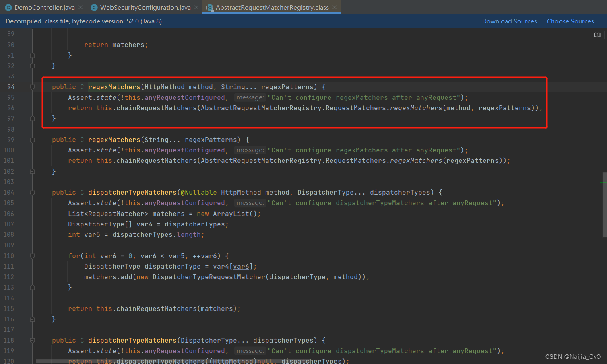Open the Choose Sources dialog

tap(572, 21)
